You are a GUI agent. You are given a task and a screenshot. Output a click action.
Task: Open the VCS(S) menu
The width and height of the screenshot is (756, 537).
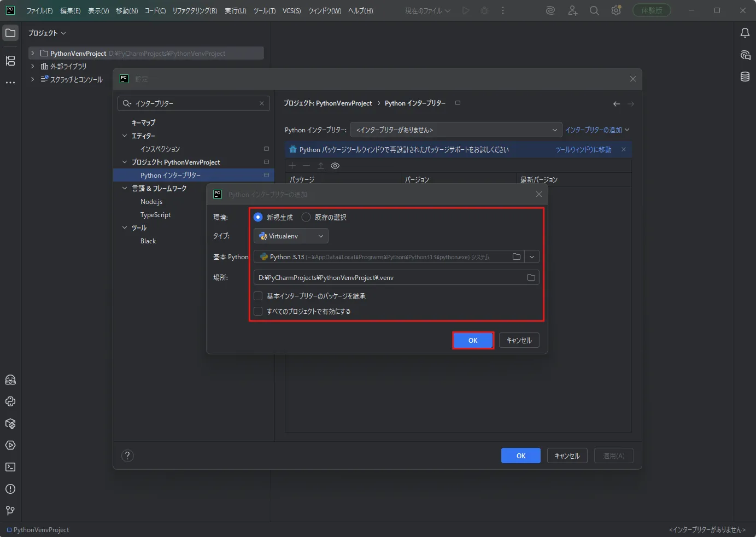click(x=291, y=10)
